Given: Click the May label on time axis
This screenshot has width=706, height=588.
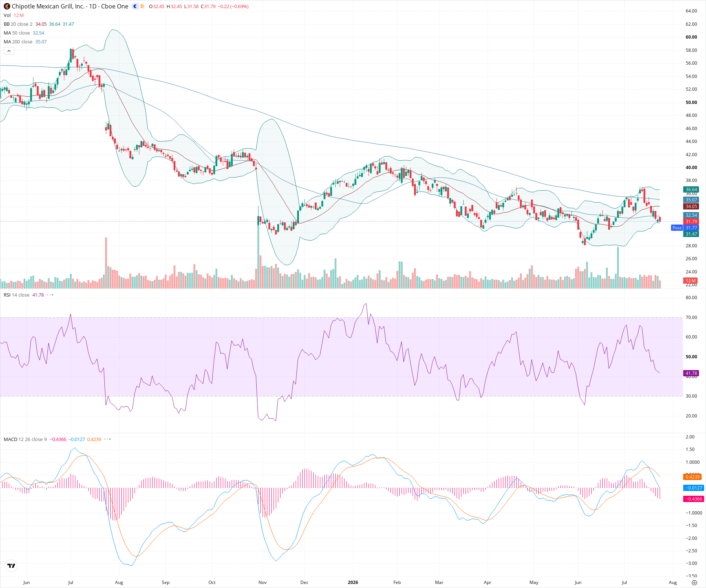Looking at the screenshot, I should [534, 582].
